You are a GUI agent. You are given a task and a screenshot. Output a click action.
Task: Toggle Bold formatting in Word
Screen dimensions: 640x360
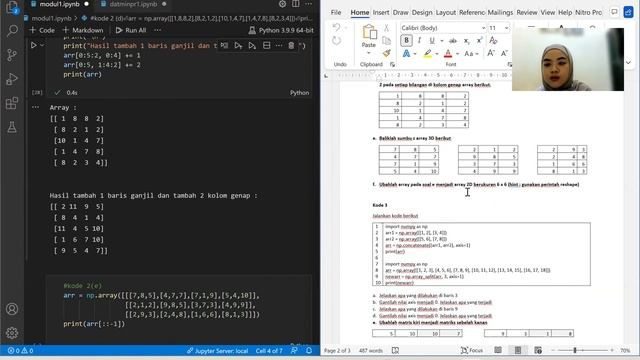[407, 40]
